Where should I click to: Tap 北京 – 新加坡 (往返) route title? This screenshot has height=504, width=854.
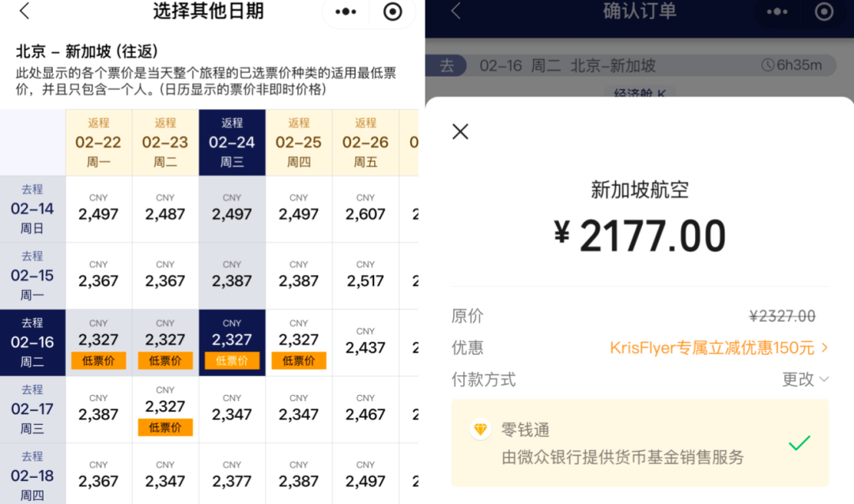click(87, 51)
